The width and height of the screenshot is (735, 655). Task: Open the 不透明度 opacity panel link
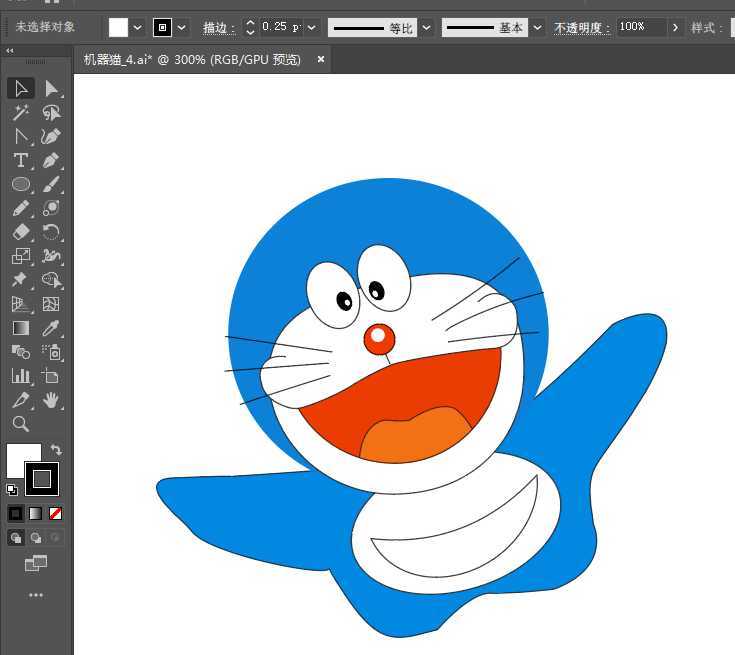(582, 27)
